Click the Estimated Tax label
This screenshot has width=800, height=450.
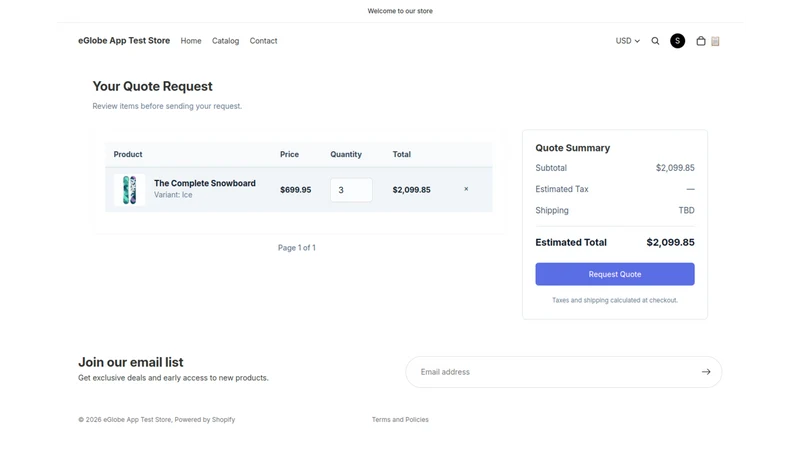click(562, 189)
